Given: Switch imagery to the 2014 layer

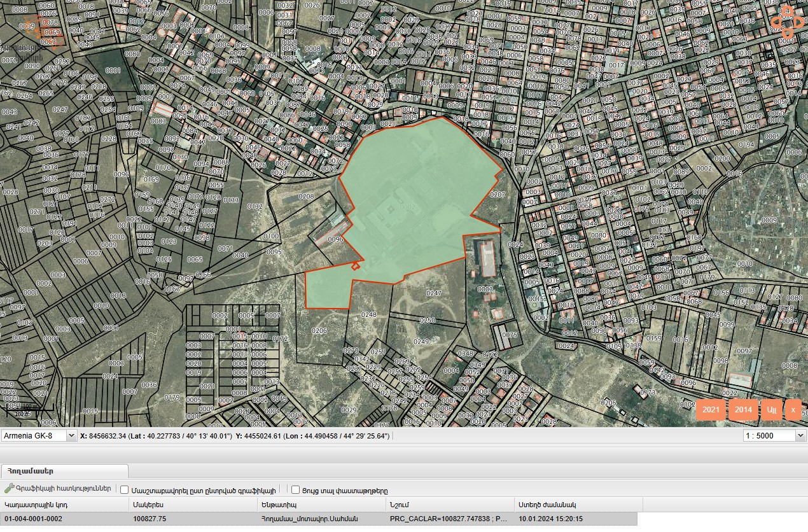Looking at the screenshot, I should coord(743,410).
